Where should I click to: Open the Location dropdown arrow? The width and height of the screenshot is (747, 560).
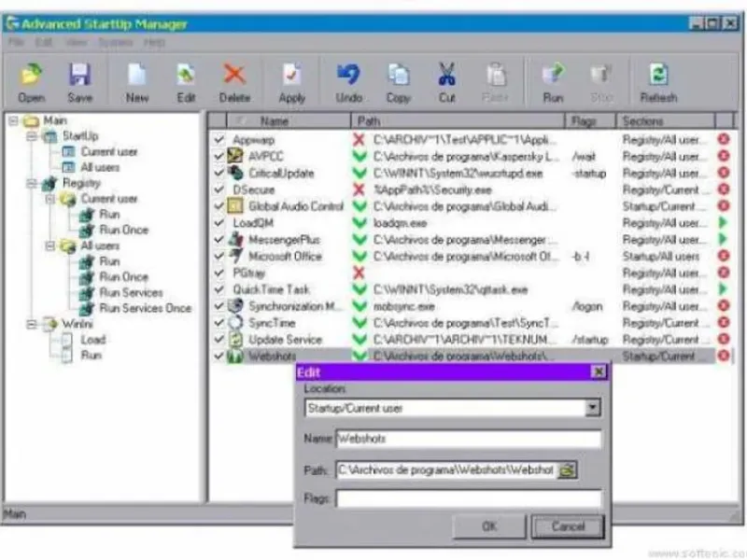[x=592, y=408]
